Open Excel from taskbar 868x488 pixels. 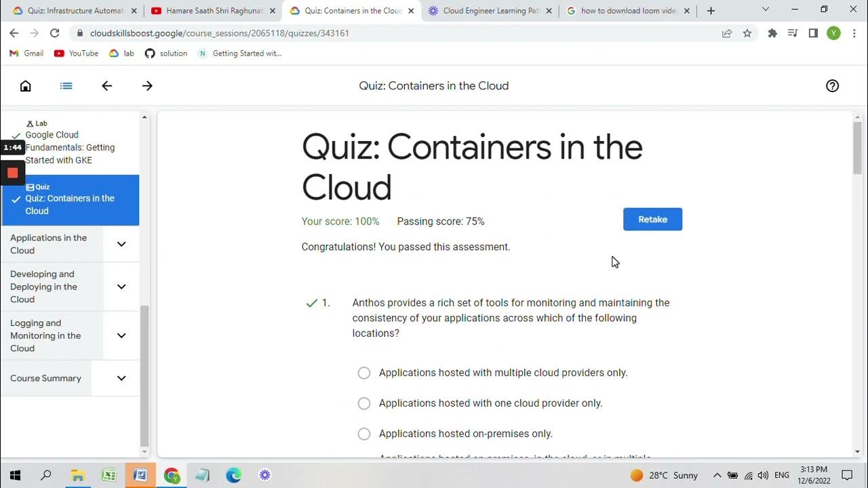108,475
